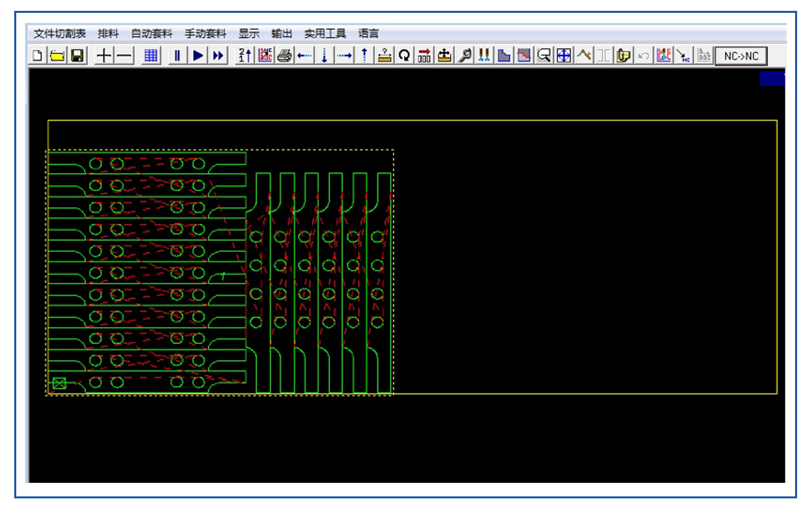Zoom out with the minus icon
The height and width of the screenshot is (516, 812).
click(x=124, y=56)
